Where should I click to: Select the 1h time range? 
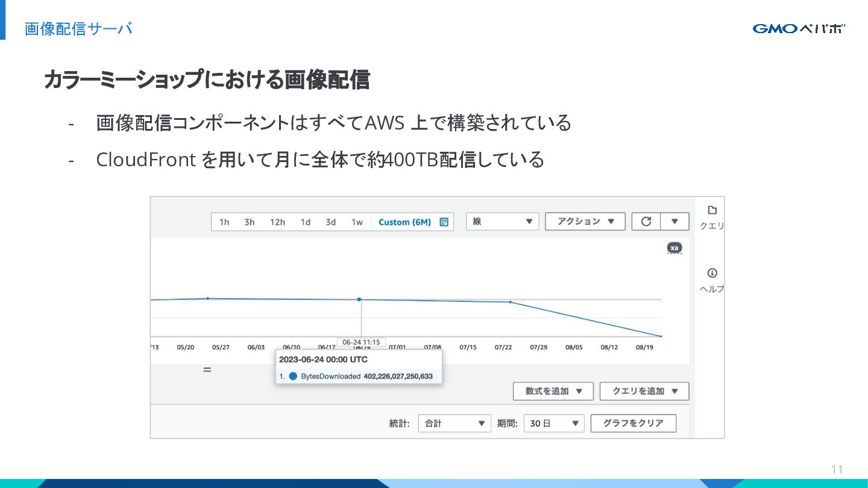(x=224, y=222)
